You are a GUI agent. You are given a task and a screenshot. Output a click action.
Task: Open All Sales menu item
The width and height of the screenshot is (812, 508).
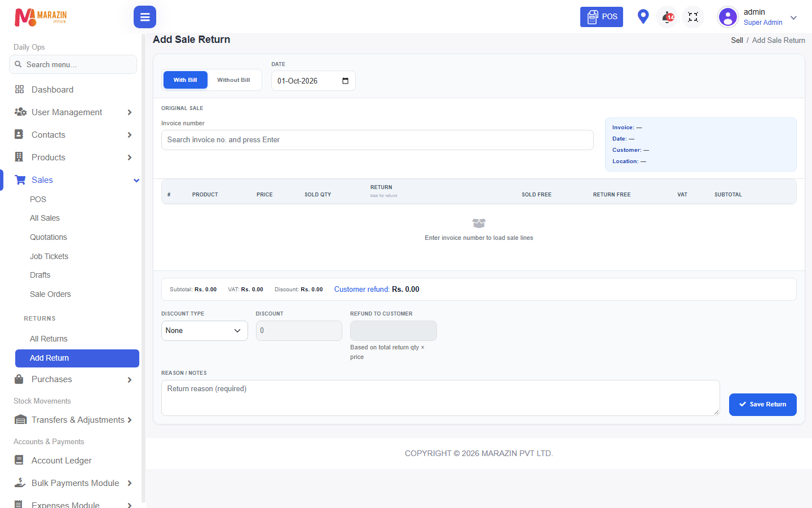tap(45, 218)
